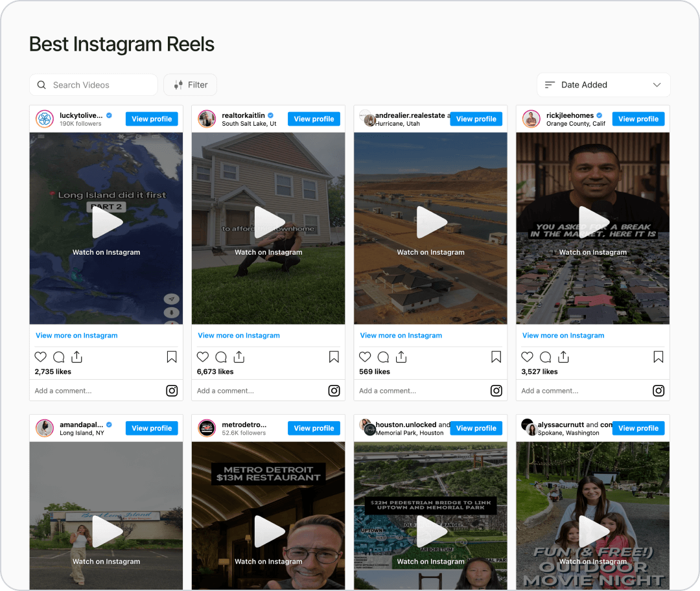Share the andrealier.realestate reel
This screenshot has height=591, width=700.
(401, 356)
